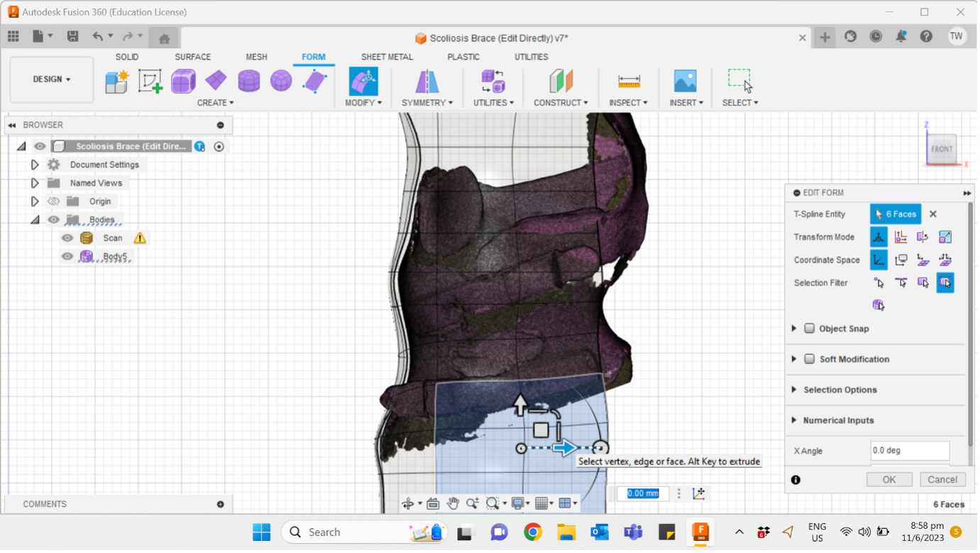Click OK to confirm the Edit Form
The width and height of the screenshot is (980, 553).
pyautogui.click(x=889, y=479)
